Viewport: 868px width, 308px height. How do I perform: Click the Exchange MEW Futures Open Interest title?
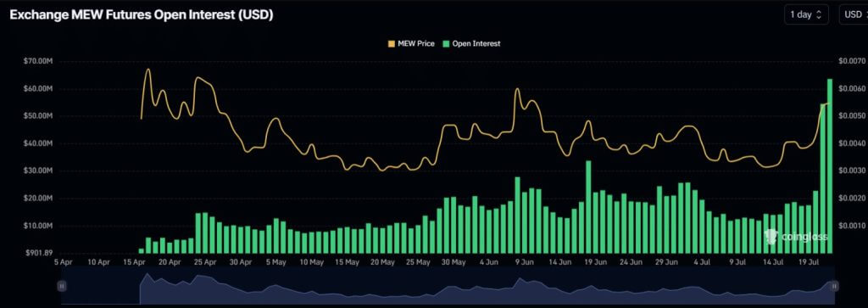pyautogui.click(x=142, y=15)
